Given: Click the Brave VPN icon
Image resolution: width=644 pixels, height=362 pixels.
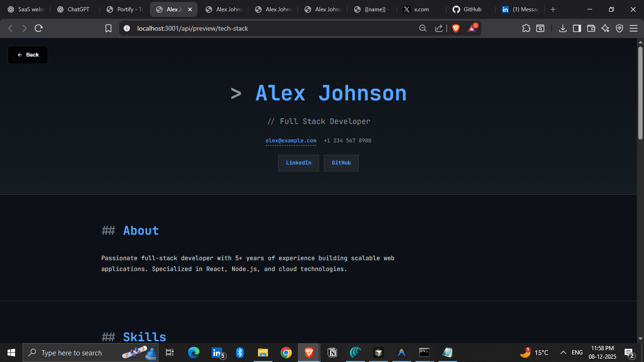Looking at the screenshot, I should (619, 28).
